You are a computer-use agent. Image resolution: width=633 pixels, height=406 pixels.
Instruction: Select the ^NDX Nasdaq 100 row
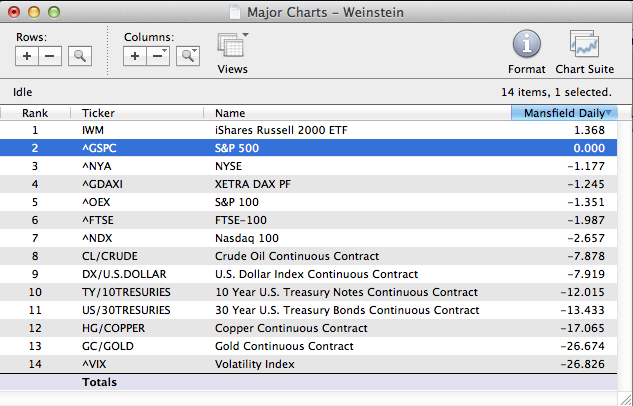pos(300,238)
